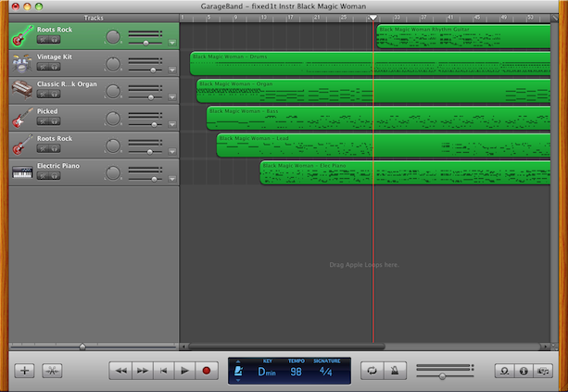Click the playhead marker in the ruler
This screenshot has height=392, width=568.
pos(373,18)
